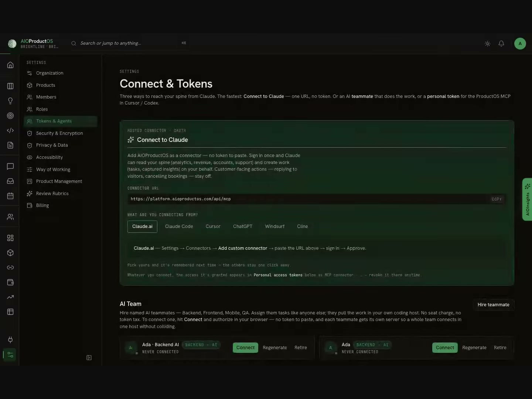Open the board columns icon in left rail
The height and width of the screenshot is (399, 532).
[x=10, y=86]
